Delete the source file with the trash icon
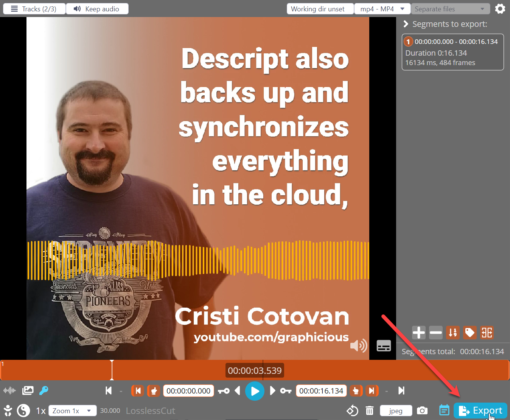The image size is (510, 420). [370, 411]
